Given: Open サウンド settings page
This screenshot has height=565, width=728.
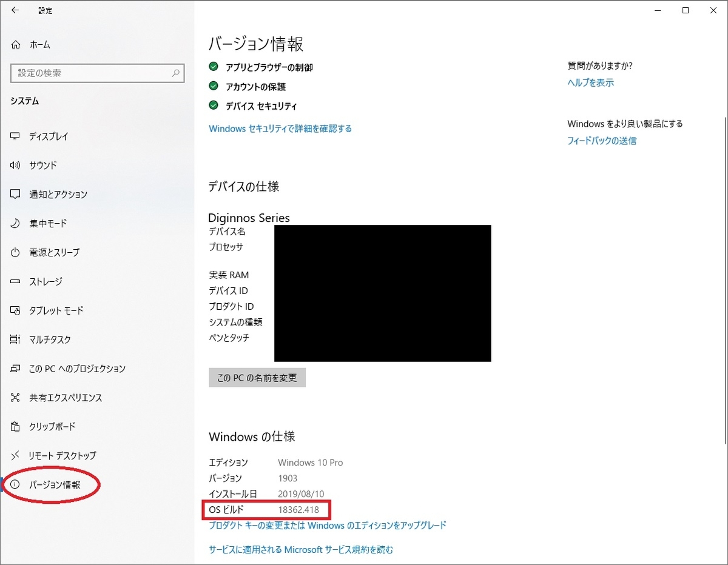Looking at the screenshot, I should tap(97, 165).
